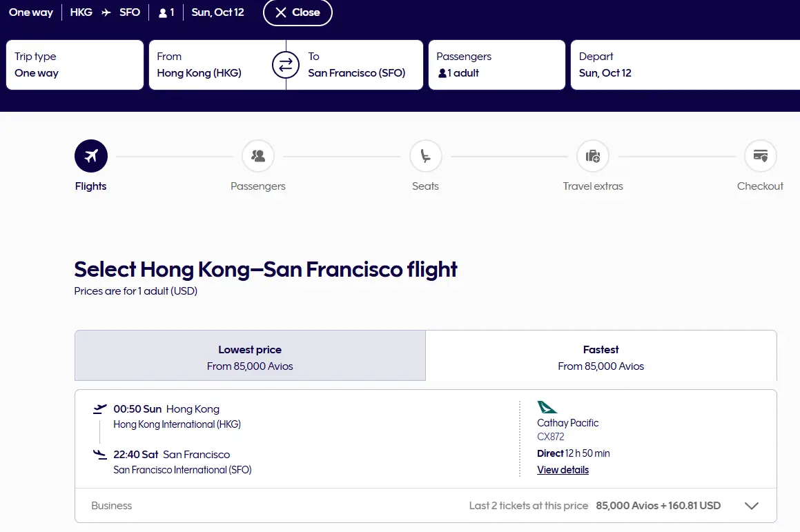Open the Trip type dropdown

click(75, 65)
